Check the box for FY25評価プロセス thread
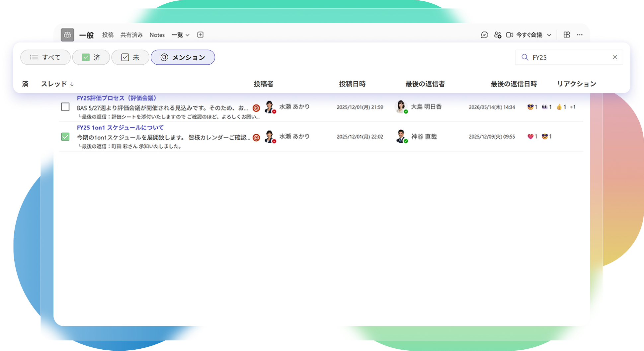Viewport: 644px width, 351px height. pos(65,107)
